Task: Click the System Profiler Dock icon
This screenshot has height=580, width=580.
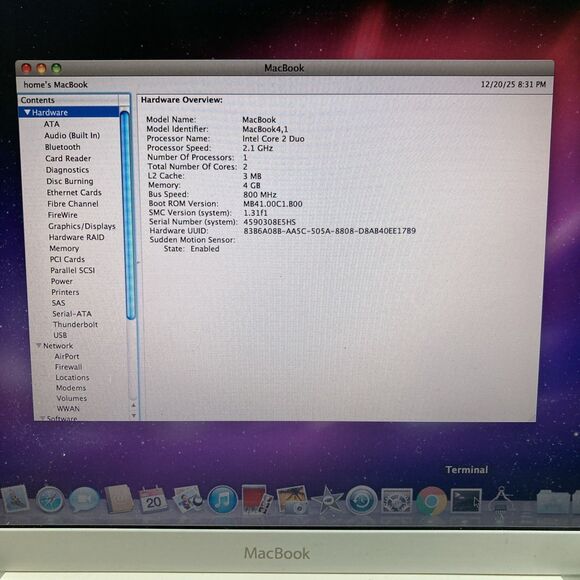Action: click(501, 500)
